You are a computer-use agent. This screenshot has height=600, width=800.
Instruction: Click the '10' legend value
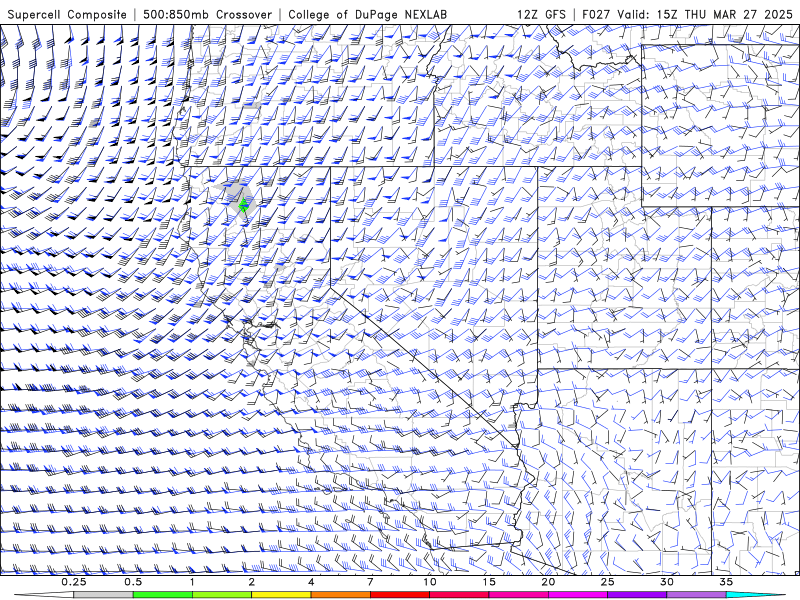430,582
